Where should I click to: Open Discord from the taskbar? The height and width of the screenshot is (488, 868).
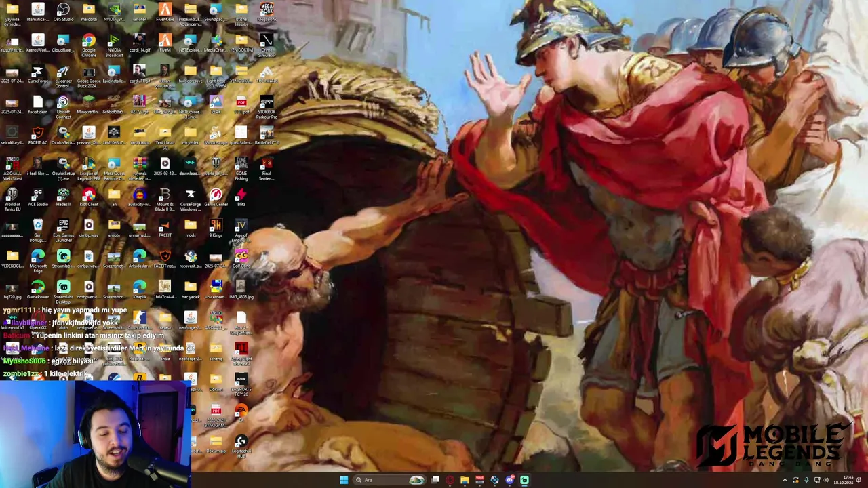tap(509, 480)
